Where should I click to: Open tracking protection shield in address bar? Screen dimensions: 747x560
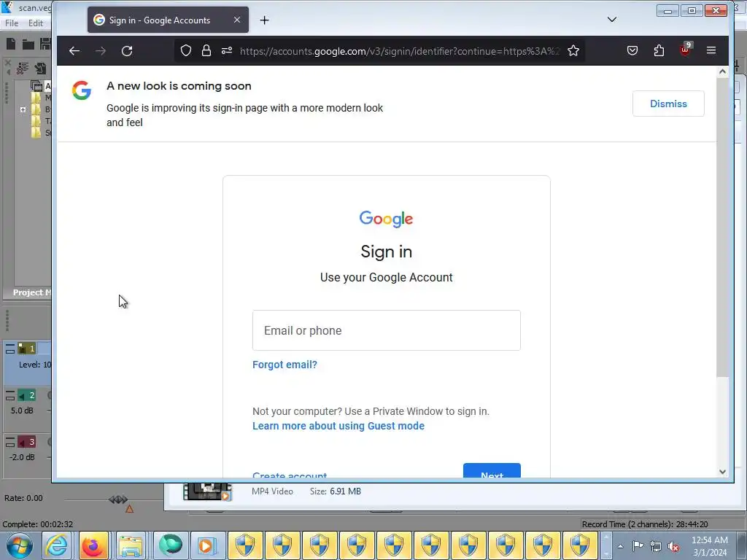(x=186, y=50)
